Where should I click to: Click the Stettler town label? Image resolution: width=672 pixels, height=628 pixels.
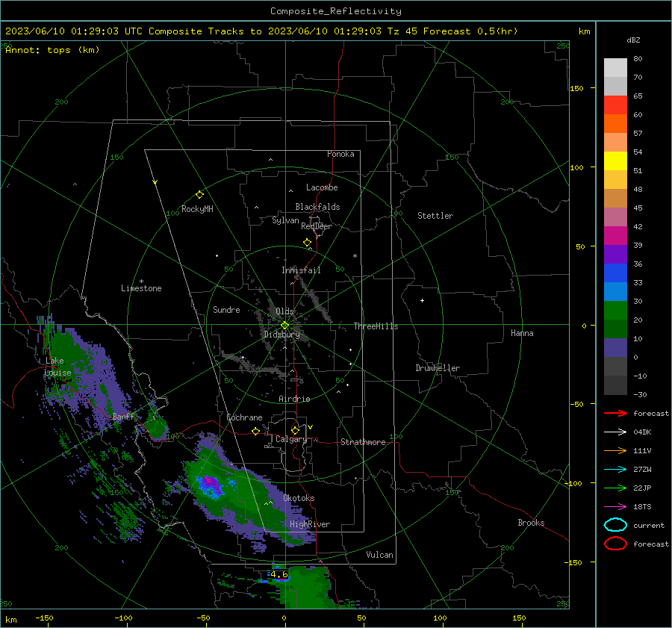435,216
